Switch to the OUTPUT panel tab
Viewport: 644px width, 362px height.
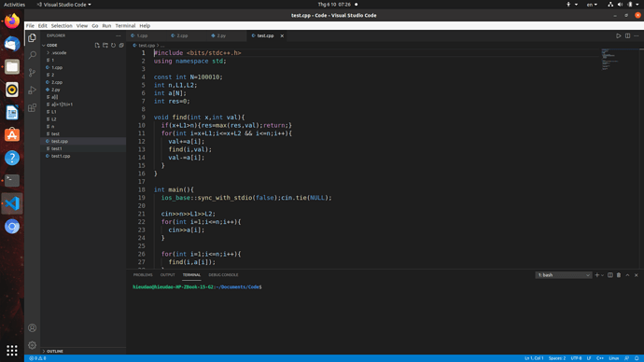click(168, 275)
